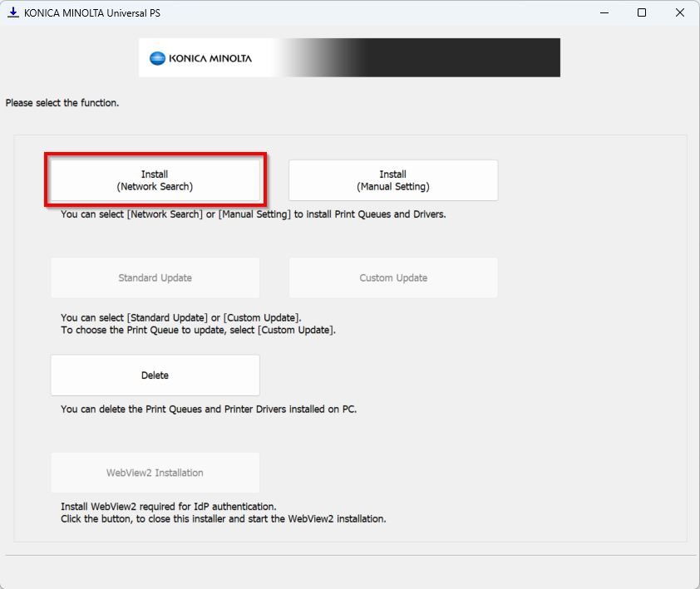Screen dimensions: 700x589
Task: Click the 'To choose the Print Queue' hint
Action: [198, 330]
